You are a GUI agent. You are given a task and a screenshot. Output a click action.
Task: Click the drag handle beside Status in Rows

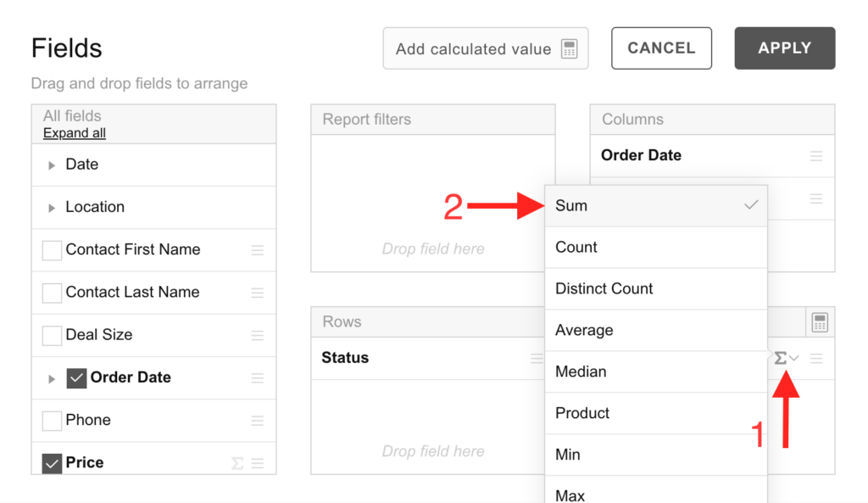(537, 358)
